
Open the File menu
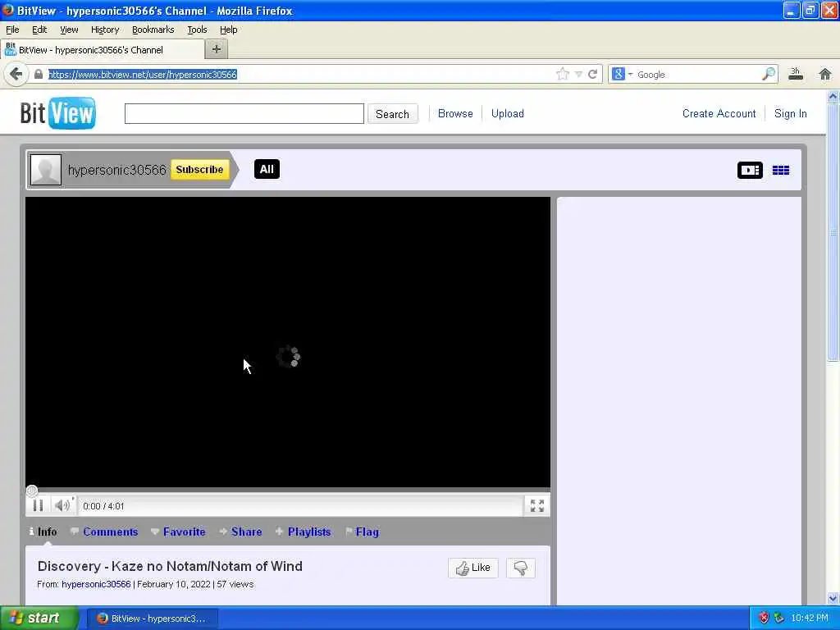point(12,30)
